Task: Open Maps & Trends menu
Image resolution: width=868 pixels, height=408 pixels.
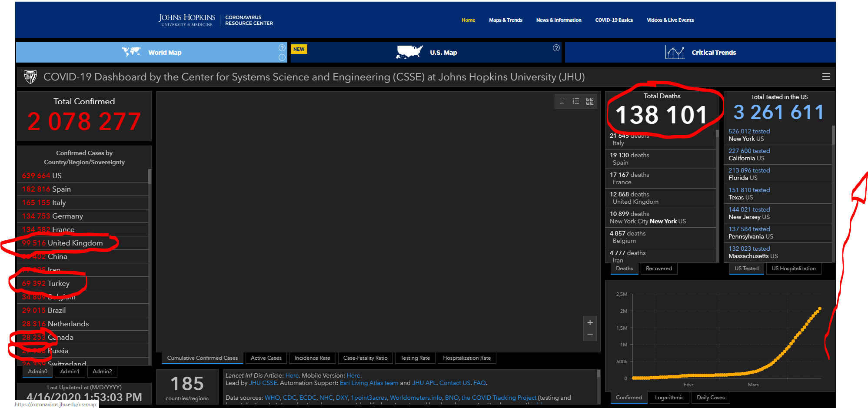Action: pos(506,20)
